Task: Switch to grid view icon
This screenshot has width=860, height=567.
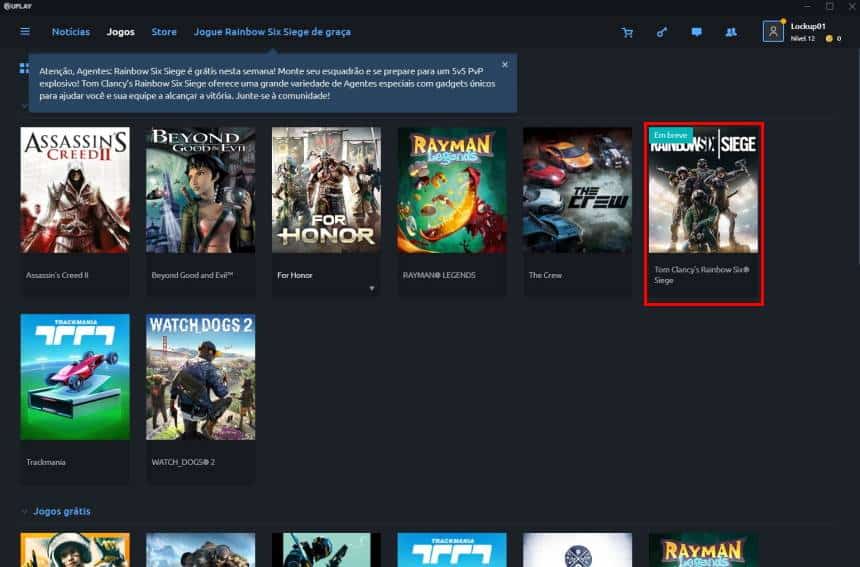Action: click(x=24, y=68)
